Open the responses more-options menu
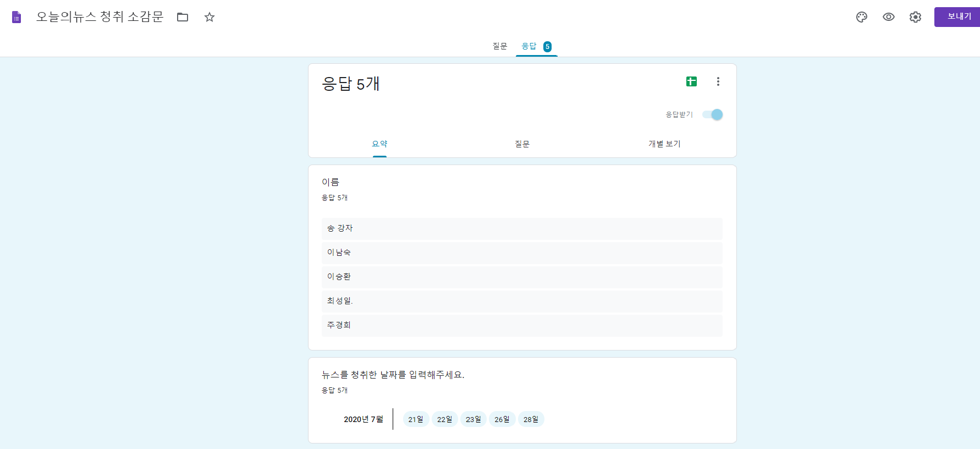The height and width of the screenshot is (449, 980). click(718, 81)
